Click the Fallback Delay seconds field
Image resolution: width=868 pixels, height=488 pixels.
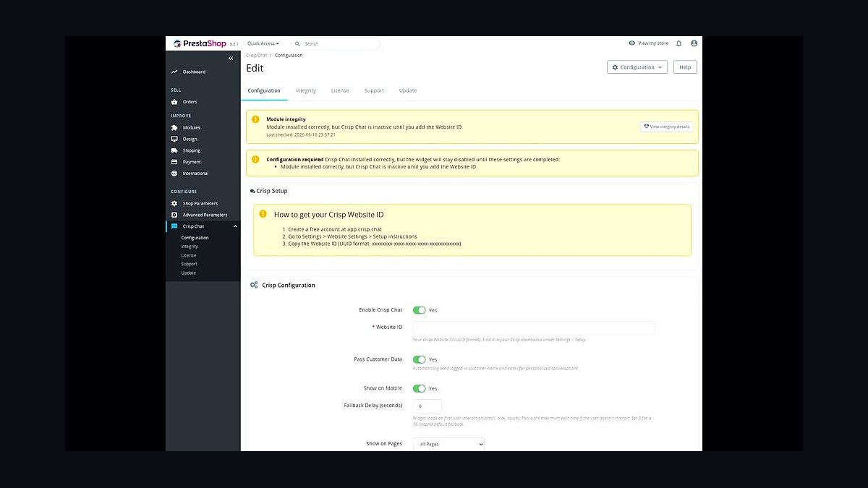pyautogui.click(x=427, y=406)
